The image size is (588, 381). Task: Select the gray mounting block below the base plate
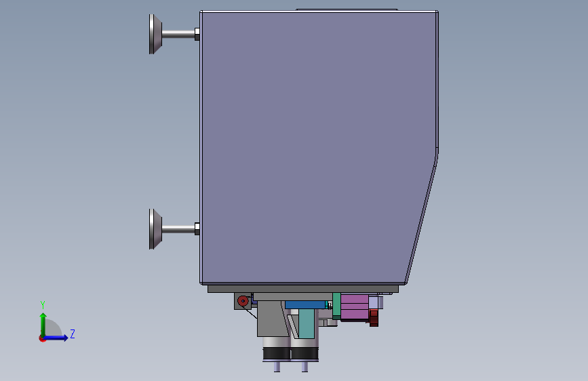pos(271,319)
